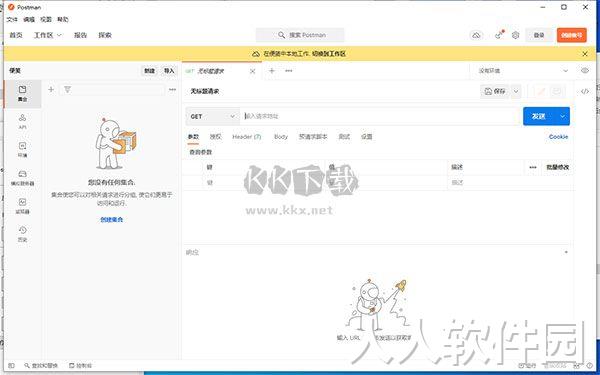Open the Help menu in menu bar
Image resolution: width=600 pixels, height=375 pixels.
[63, 20]
